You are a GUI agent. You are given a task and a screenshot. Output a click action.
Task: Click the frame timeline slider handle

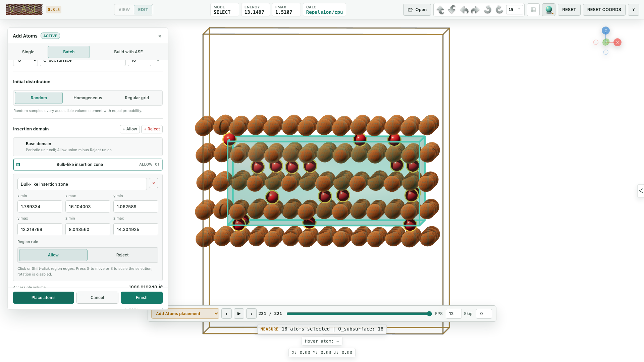(x=429, y=314)
